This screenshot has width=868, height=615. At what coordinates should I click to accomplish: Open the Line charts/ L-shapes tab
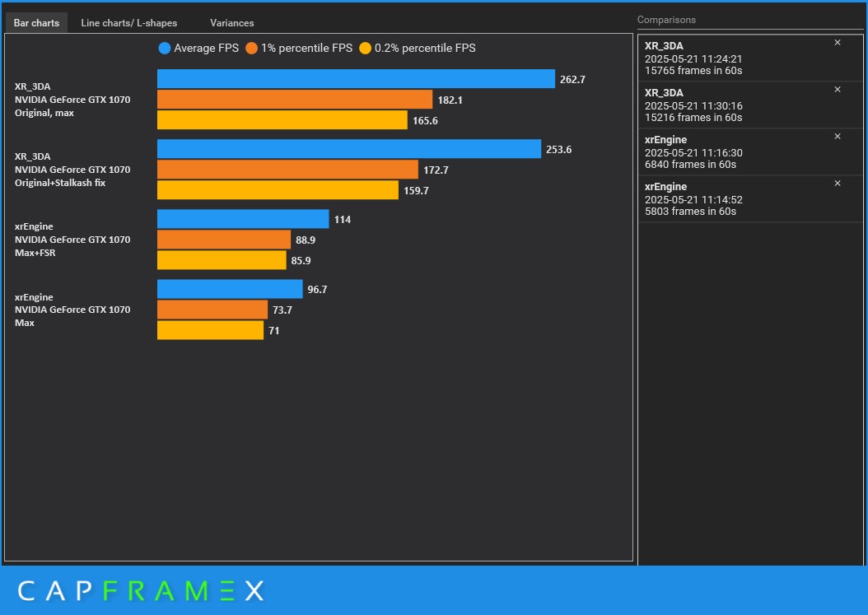(129, 23)
